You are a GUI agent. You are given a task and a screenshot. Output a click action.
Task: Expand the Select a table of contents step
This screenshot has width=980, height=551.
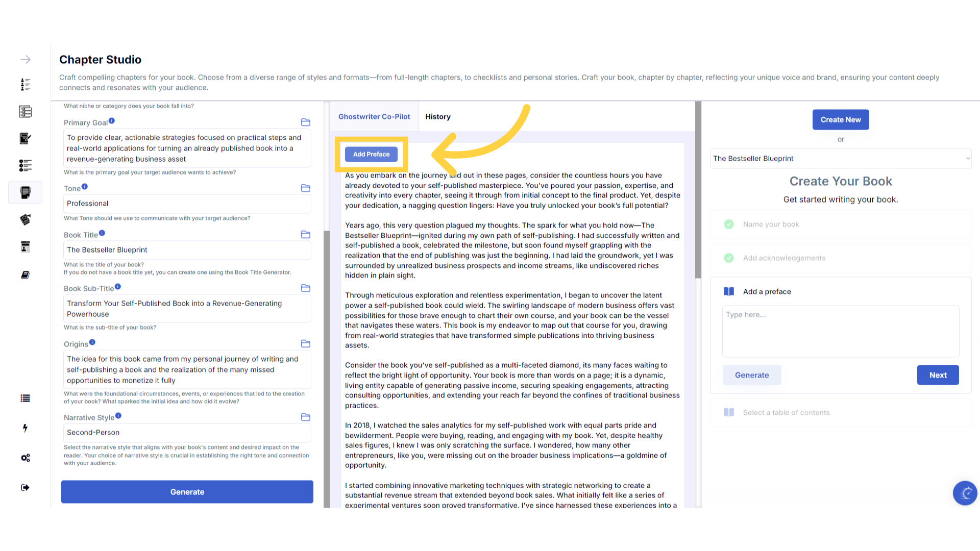tap(786, 413)
